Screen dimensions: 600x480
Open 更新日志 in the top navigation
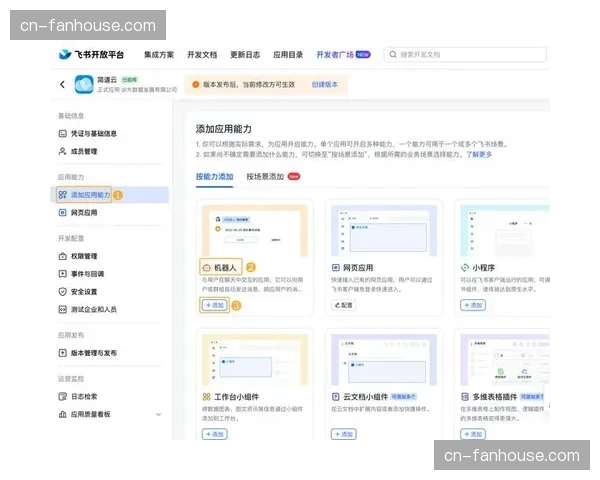click(x=245, y=55)
